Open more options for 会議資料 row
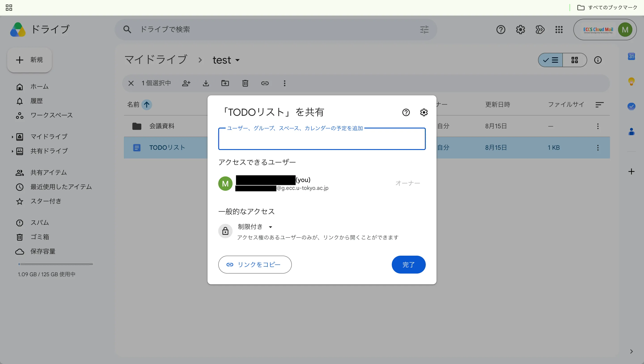The width and height of the screenshot is (644, 364). [x=598, y=126]
